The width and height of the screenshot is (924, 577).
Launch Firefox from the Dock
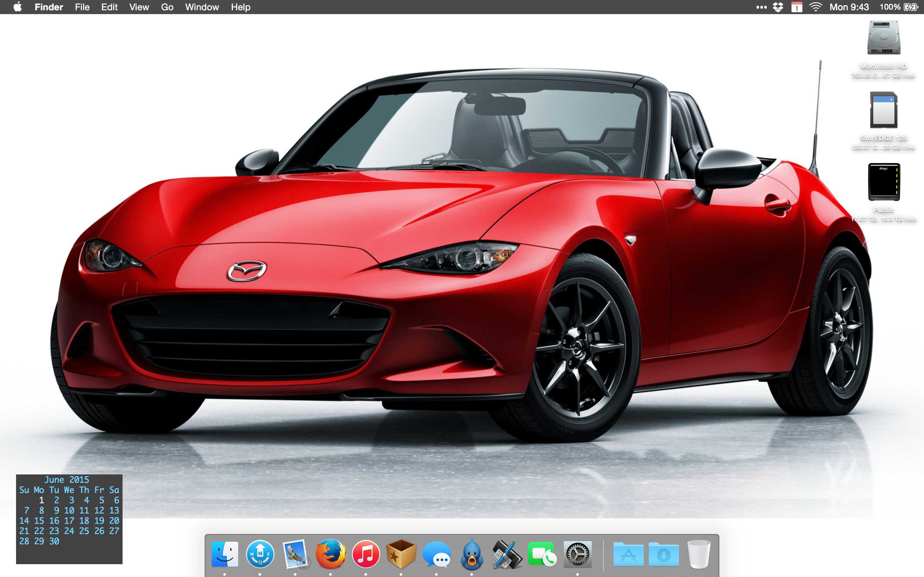[x=330, y=554]
